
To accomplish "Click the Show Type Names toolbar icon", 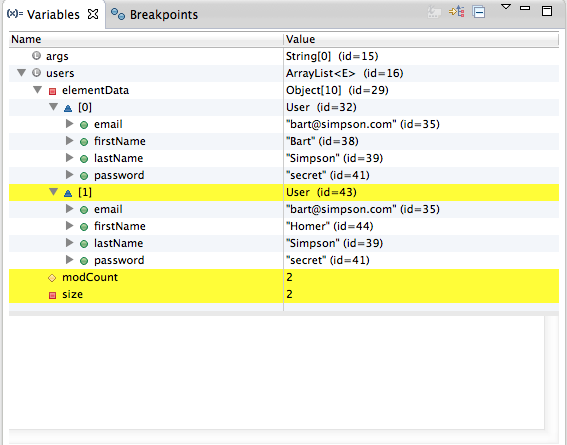I will 434,12.
